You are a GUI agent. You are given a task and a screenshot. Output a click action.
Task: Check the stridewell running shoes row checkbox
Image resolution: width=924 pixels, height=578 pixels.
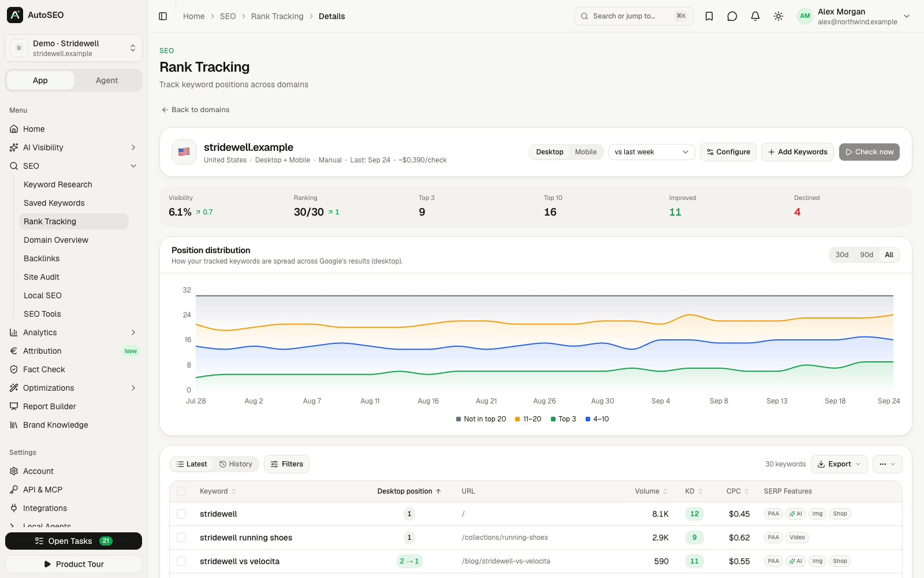tap(181, 538)
